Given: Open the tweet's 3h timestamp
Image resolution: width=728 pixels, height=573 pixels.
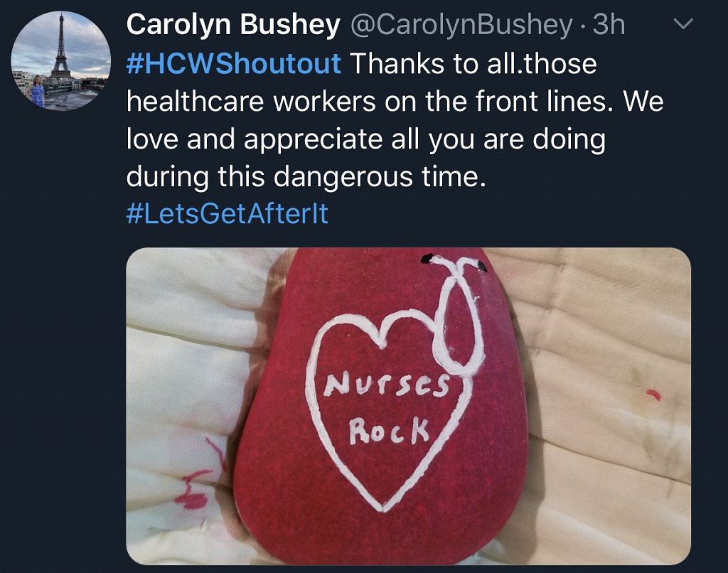Looking at the screenshot, I should tap(609, 25).
